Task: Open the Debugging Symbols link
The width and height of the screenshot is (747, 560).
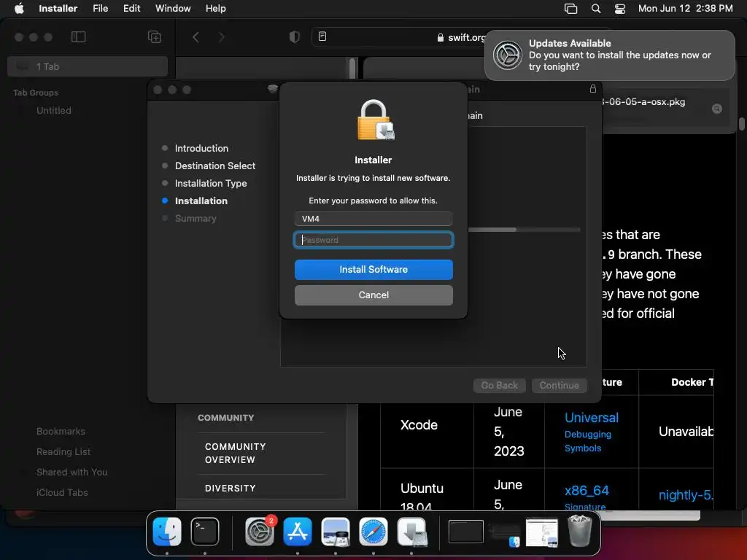Action: point(587,441)
